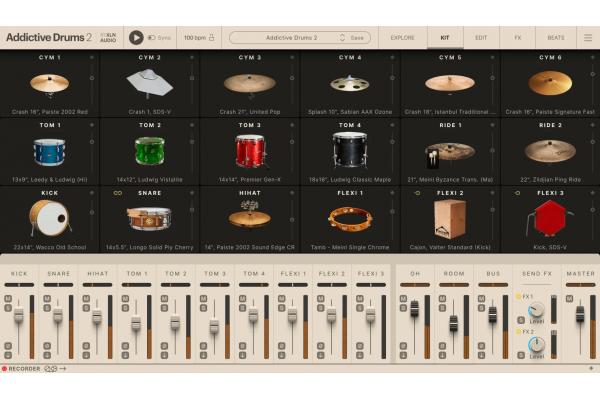Select the KICK drum image
The image size is (600, 400).
click(50, 218)
